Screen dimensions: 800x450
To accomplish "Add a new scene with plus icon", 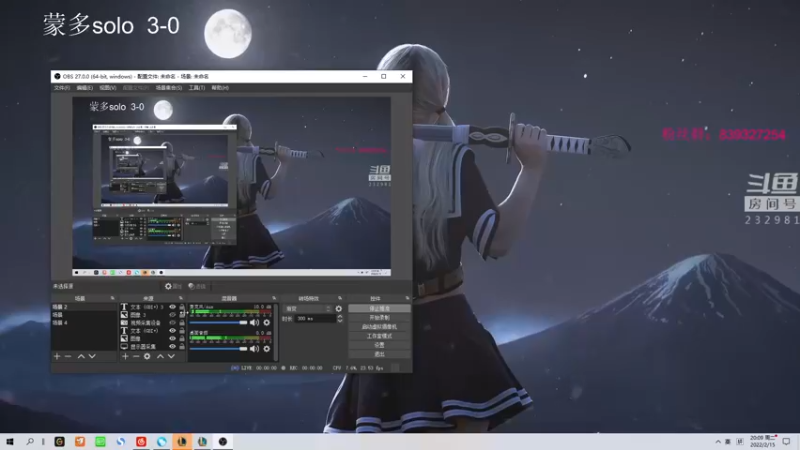I will (57, 356).
